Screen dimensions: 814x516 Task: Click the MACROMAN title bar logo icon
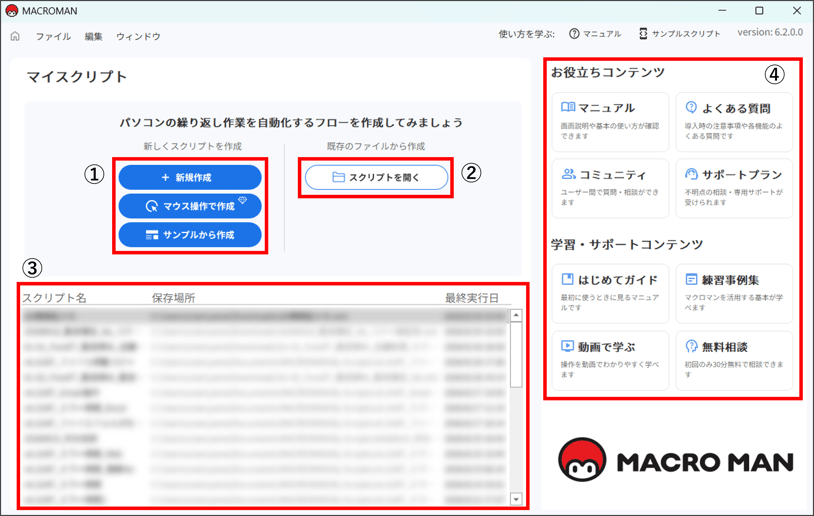(x=11, y=10)
